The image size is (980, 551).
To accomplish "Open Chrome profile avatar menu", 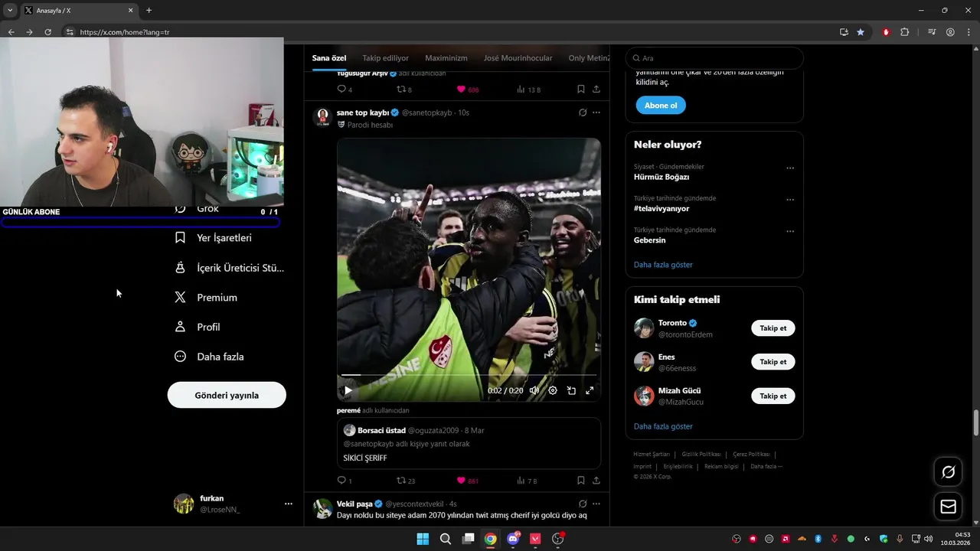I will point(950,32).
